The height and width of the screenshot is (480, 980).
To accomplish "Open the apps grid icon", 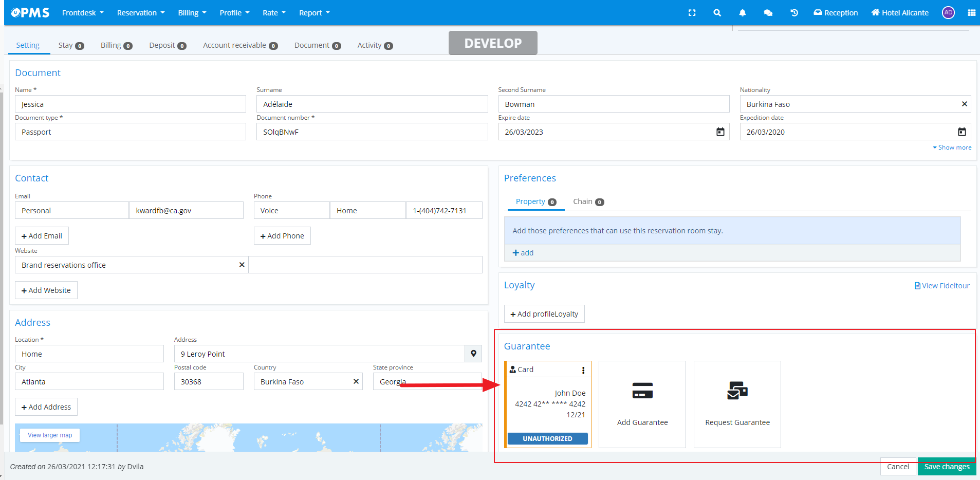I will tap(971, 13).
